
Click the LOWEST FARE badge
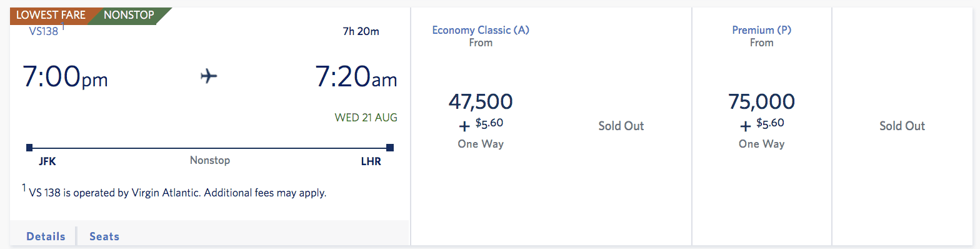coord(51,15)
